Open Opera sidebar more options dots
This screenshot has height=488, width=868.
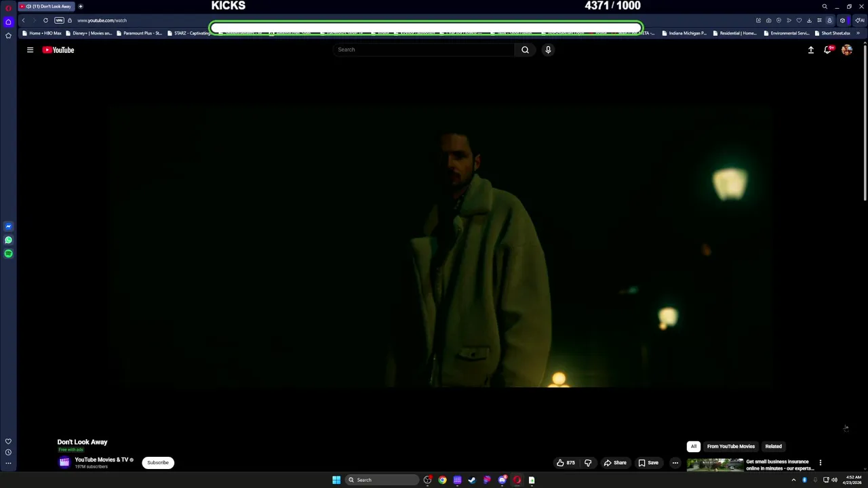click(x=8, y=464)
